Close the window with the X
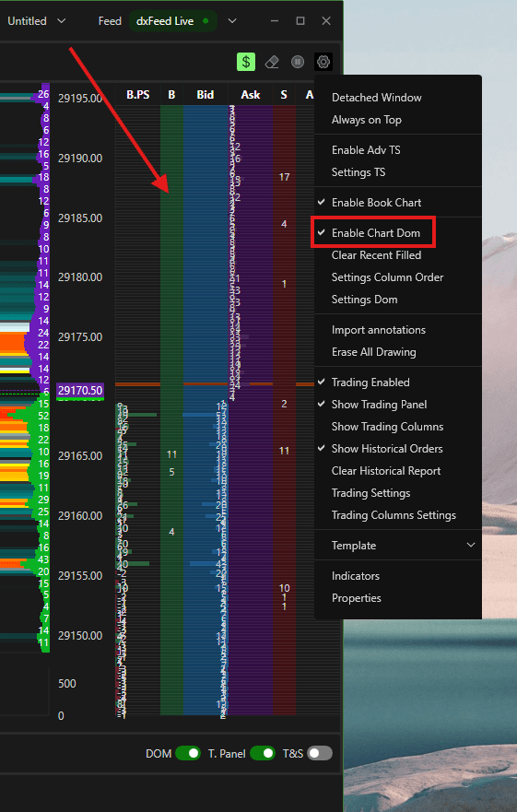The width and height of the screenshot is (517, 812). tap(326, 20)
